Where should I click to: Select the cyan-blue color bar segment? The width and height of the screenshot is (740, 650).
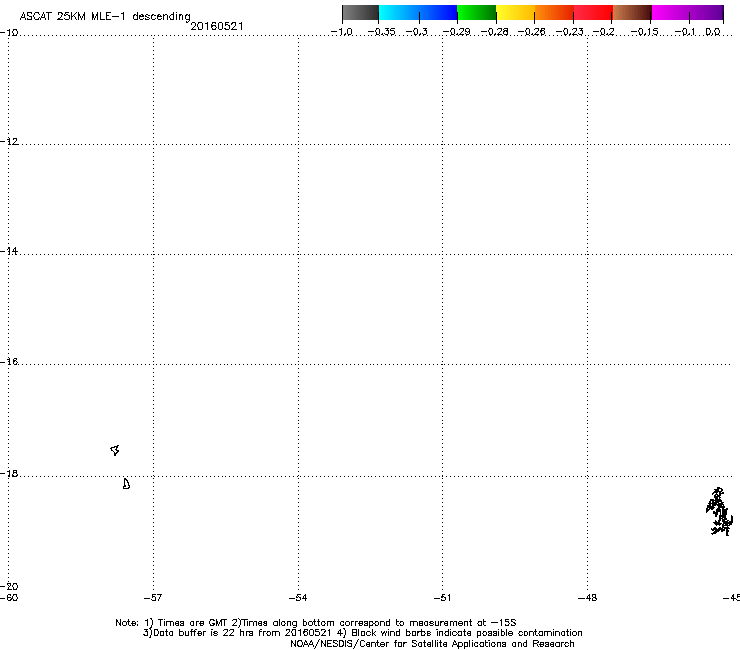point(418,13)
